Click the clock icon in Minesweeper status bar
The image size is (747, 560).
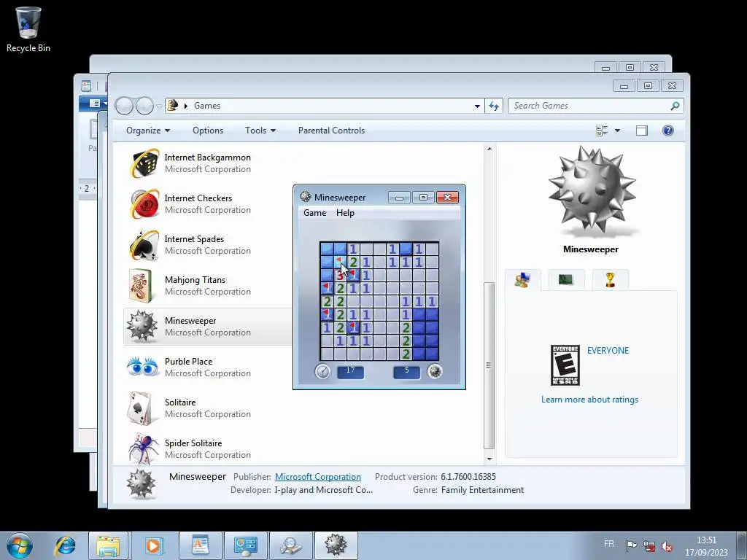click(x=322, y=371)
